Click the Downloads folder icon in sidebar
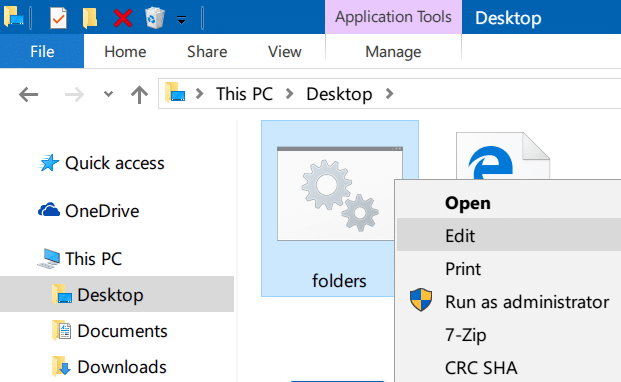This screenshot has width=621, height=382. [x=61, y=366]
